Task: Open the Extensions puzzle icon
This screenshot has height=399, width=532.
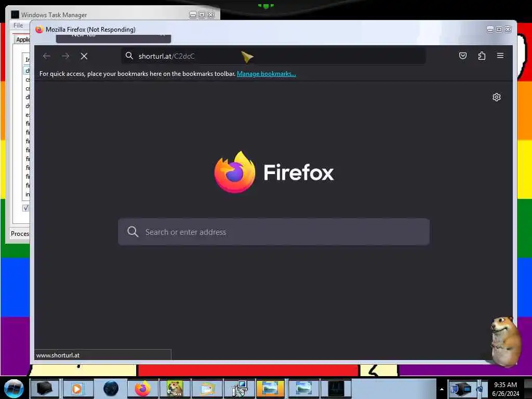Action: [482, 56]
